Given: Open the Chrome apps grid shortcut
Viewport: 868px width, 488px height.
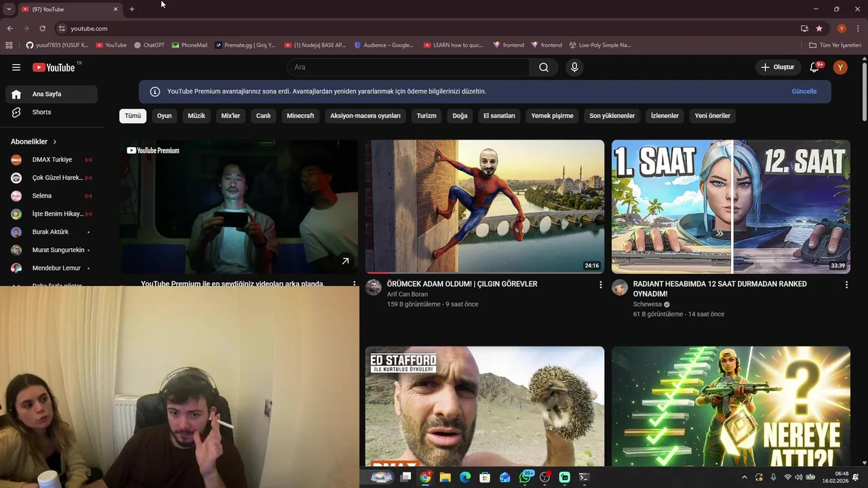Looking at the screenshot, I should (x=9, y=45).
